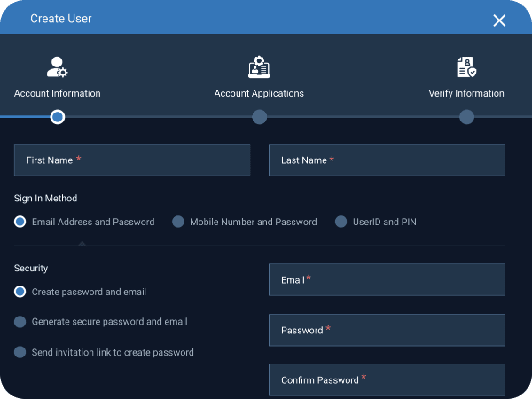Image resolution: width=532 pixels, height=399 pixels.
Task: Jump to Account Applications step marker
Action: coord(260,117)
